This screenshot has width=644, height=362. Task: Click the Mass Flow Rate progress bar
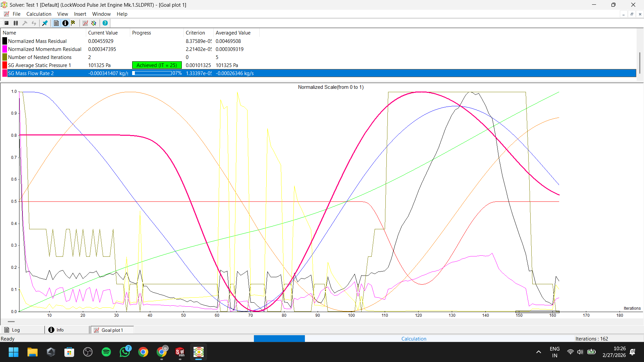point(152,73)
